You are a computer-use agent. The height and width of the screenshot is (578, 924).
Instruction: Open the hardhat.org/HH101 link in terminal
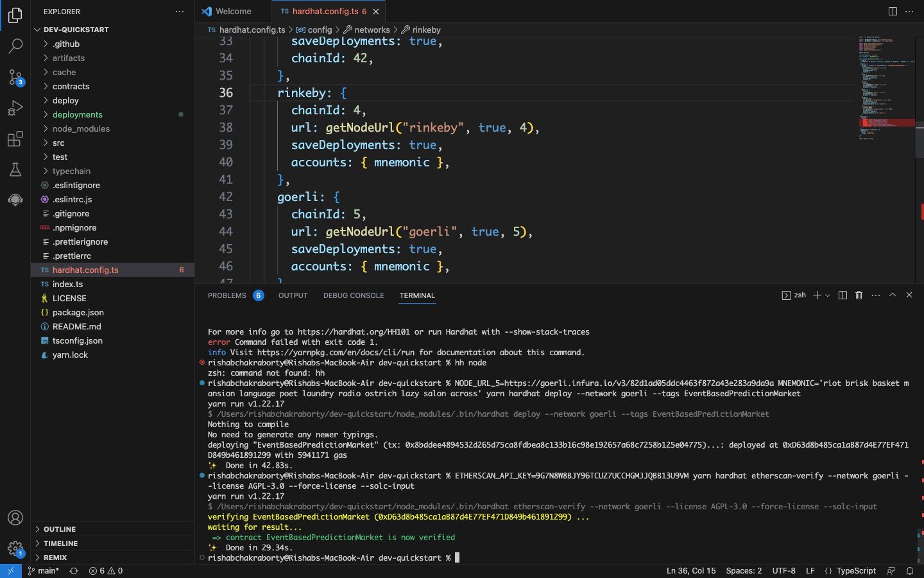[354, 332]
